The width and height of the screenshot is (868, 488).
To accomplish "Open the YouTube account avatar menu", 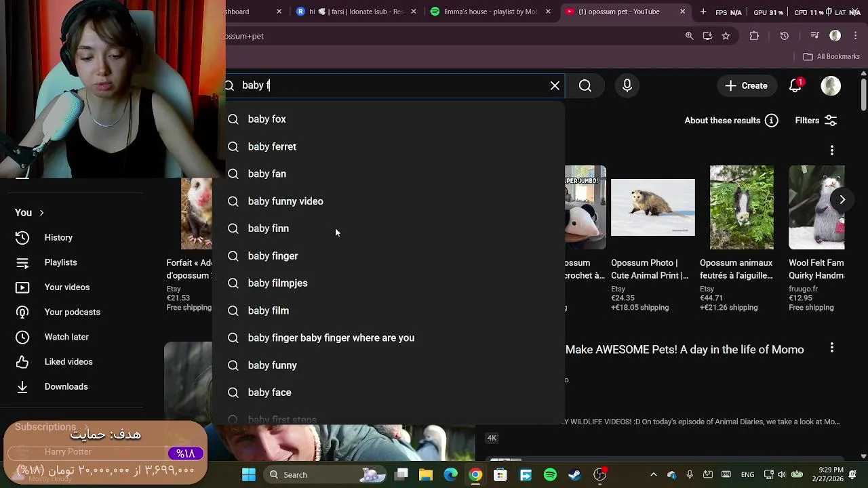I will click(831, 85).
